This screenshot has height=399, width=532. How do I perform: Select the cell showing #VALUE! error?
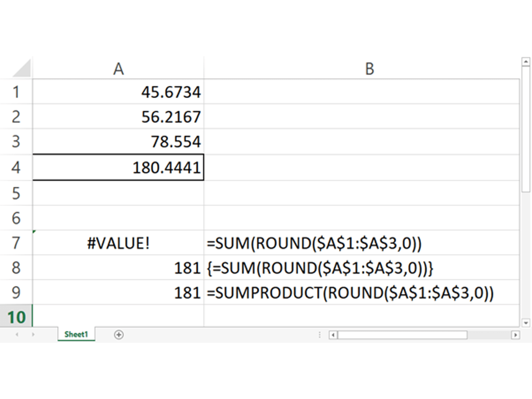click(118, 243)
